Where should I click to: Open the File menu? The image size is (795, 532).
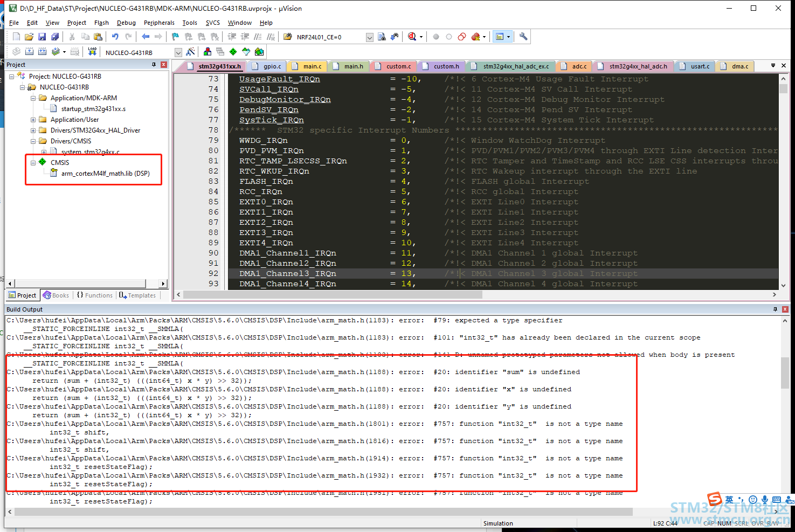click(x=14, y=23)
